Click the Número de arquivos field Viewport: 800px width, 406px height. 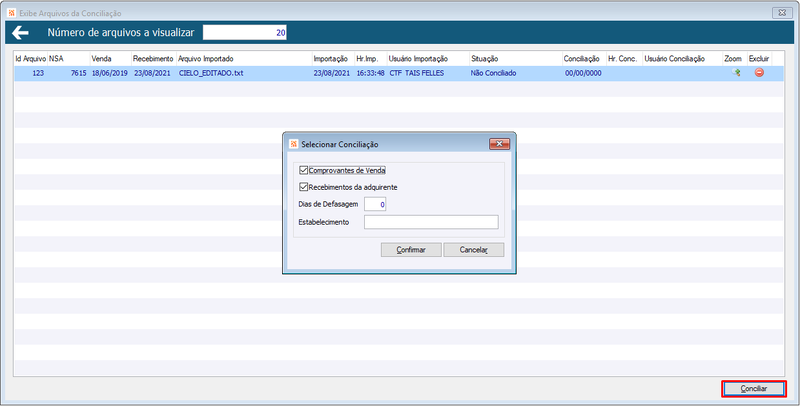(245, 33)
